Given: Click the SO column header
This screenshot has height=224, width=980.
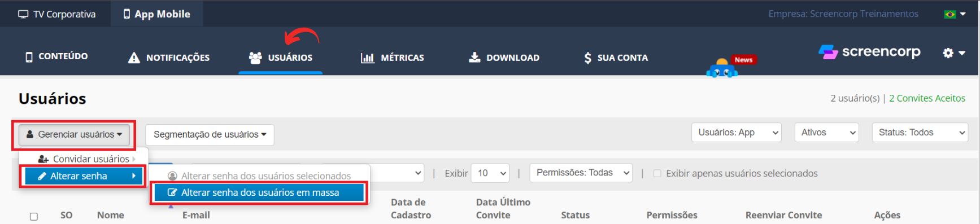Looking at the screenshot, I should [x=67, y=215].
